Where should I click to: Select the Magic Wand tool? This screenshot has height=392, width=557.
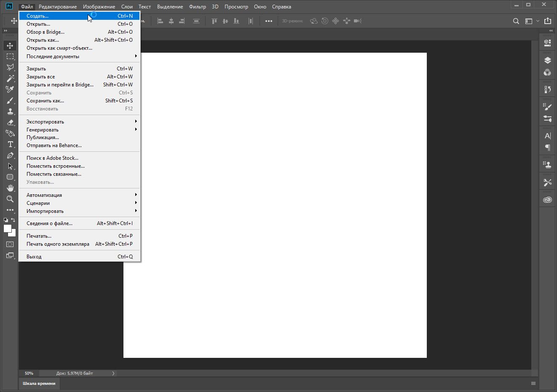(x=10, y=78)
